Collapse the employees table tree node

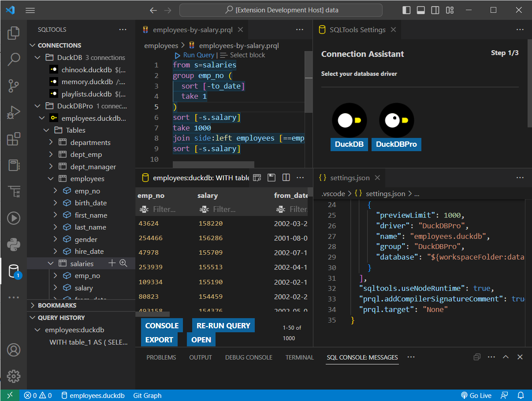(51, 179)
